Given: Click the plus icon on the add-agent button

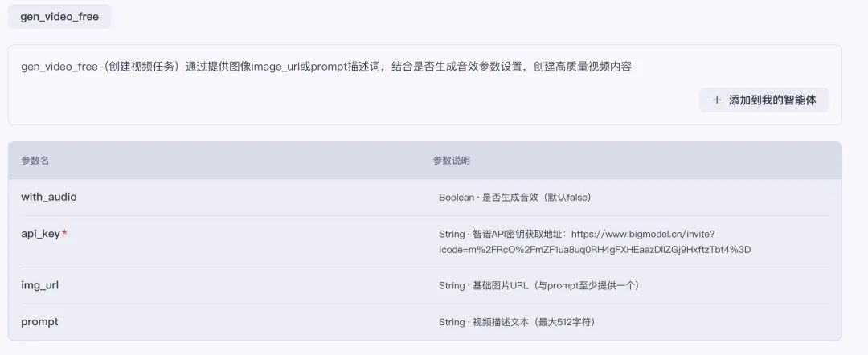Looking at the screenshot, I should tap(716, 100).
